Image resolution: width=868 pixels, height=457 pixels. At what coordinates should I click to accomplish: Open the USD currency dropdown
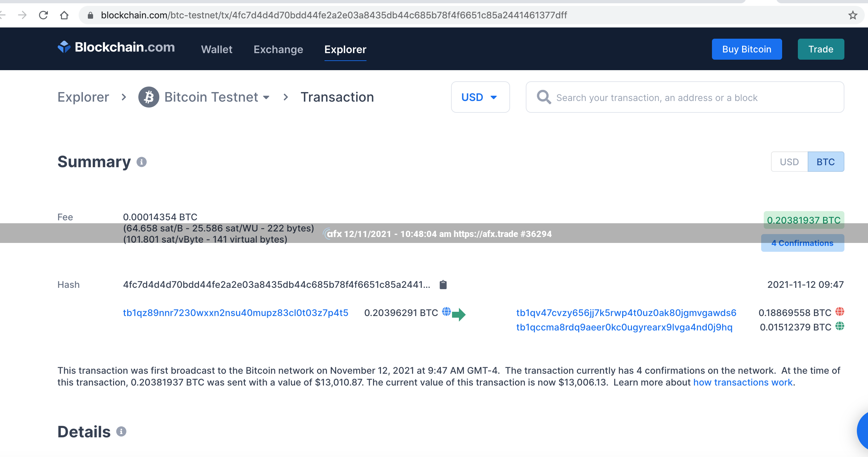tap(480, 97)
